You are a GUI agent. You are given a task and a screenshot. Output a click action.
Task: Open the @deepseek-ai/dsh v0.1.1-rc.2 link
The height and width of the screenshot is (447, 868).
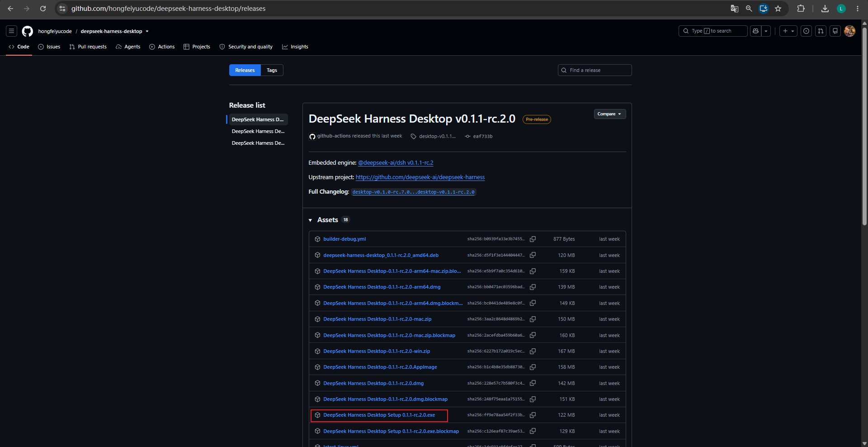coord(396,163)
